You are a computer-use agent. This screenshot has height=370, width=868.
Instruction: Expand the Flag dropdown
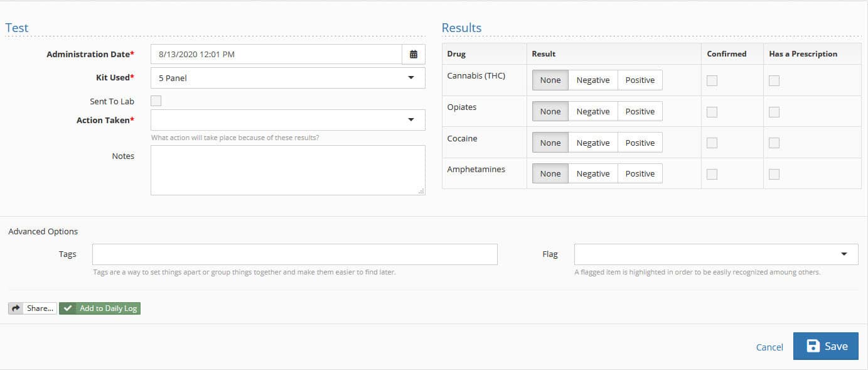845,254
